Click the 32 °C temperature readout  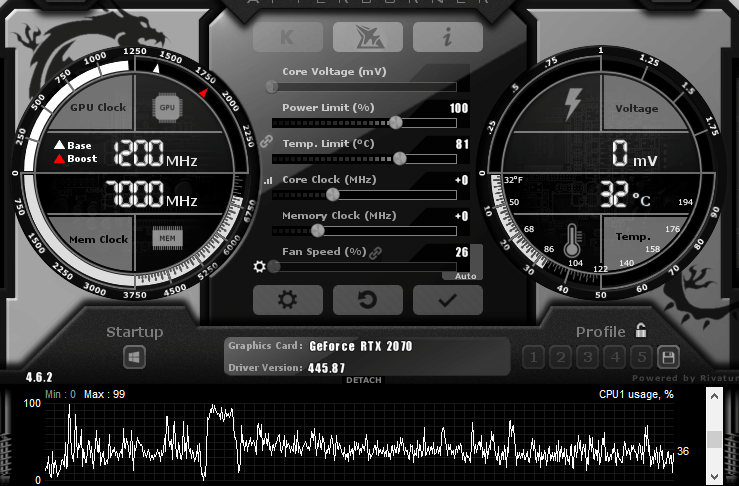(x=625, y=195)
